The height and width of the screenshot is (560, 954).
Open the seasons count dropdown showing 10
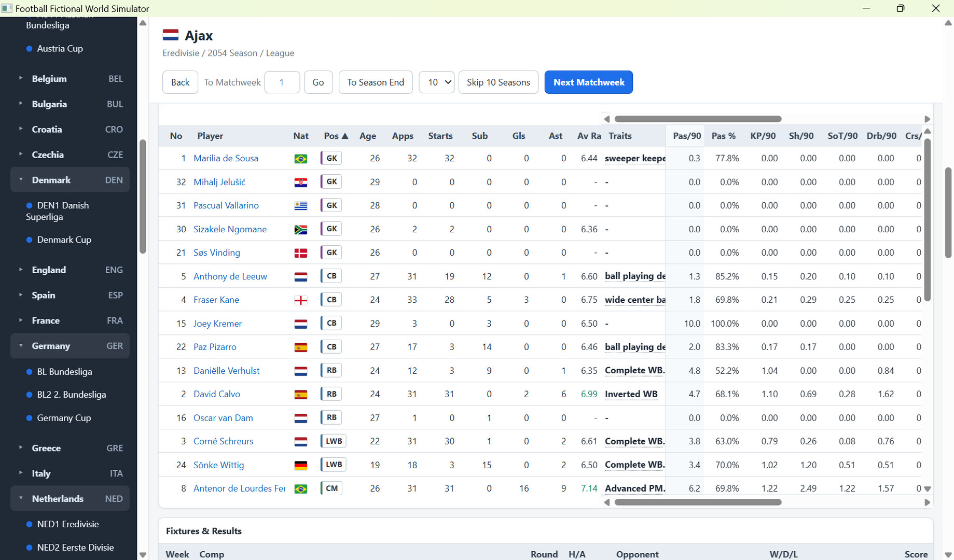(x=437, y=82)
